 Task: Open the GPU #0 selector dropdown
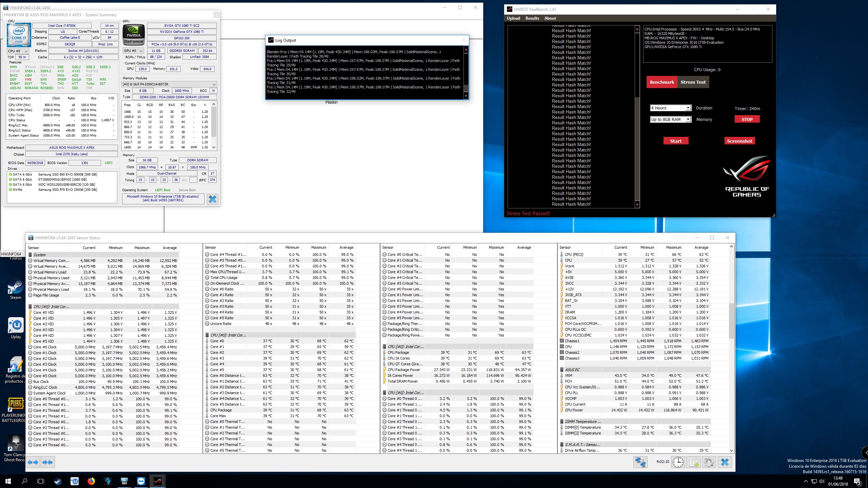[133, 51]
